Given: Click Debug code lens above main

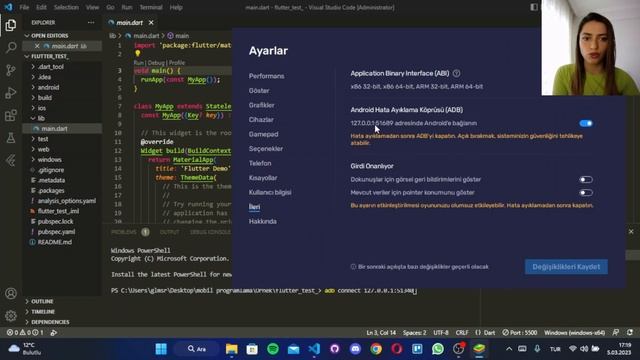Looking at the screenshot, I should 156,62.
